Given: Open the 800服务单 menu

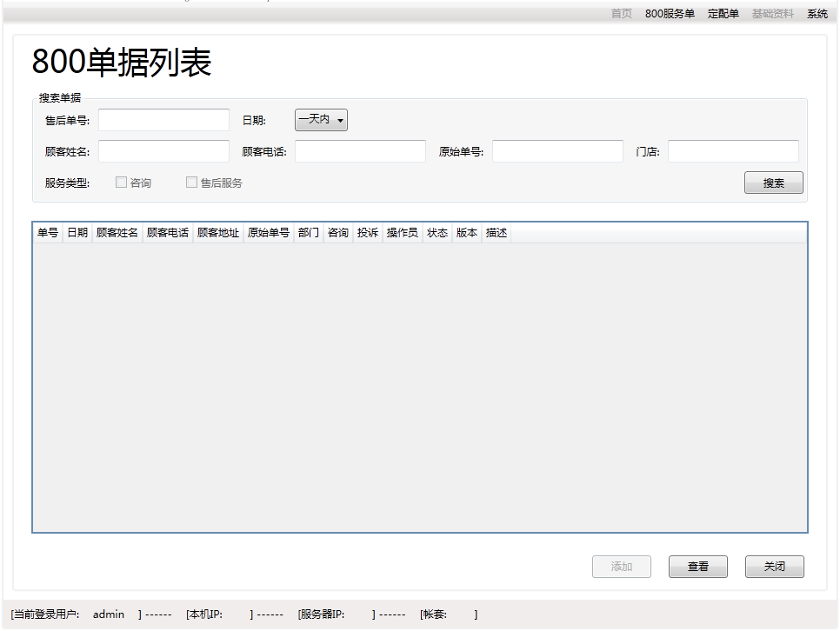Looking at the screenshot, I should click(670, 14).
